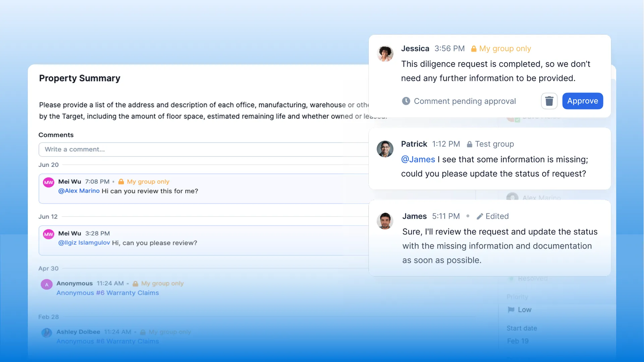Approve Jessica's pending comment

[582, 101]
